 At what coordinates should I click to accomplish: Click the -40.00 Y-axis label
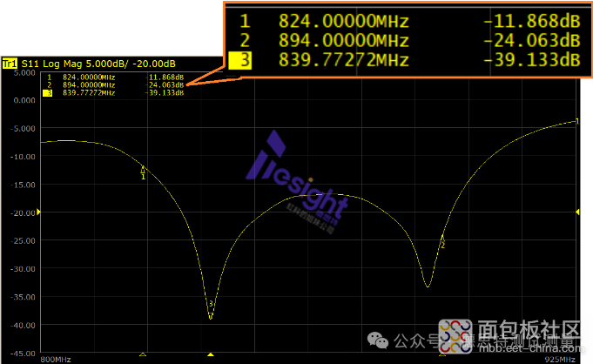point(23,325)
